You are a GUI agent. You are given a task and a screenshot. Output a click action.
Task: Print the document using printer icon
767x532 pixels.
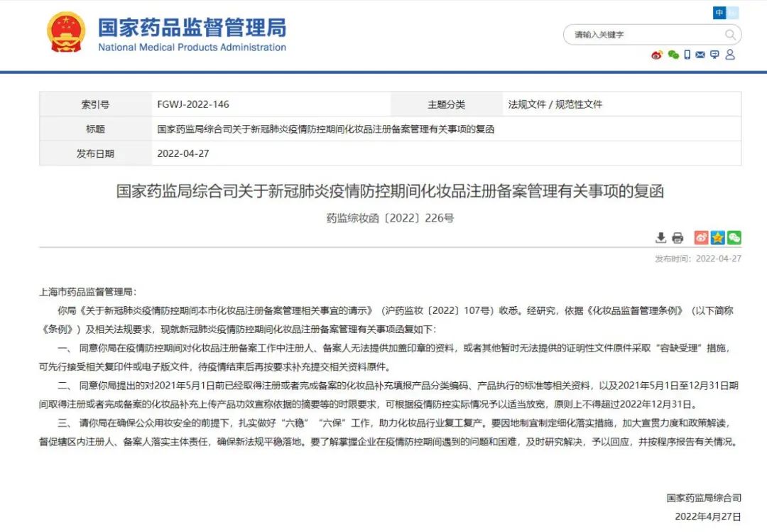click(678, 238)
